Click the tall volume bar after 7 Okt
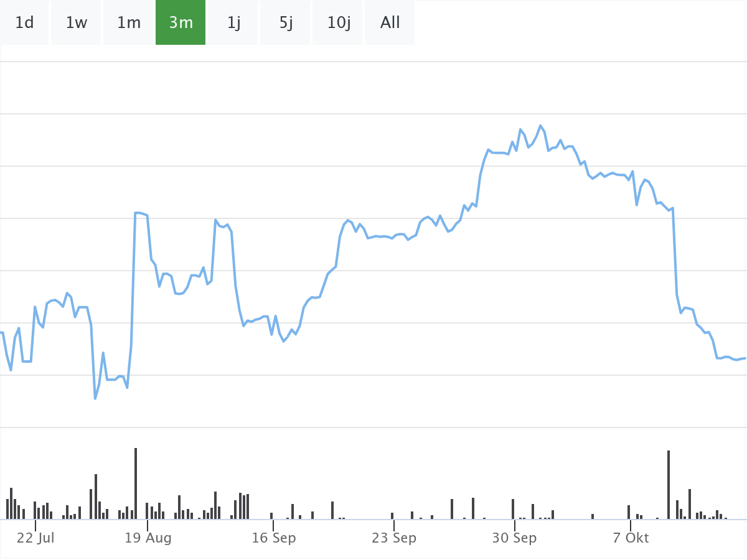The width and height of the screenshot is (747, 560). [669, 485]
